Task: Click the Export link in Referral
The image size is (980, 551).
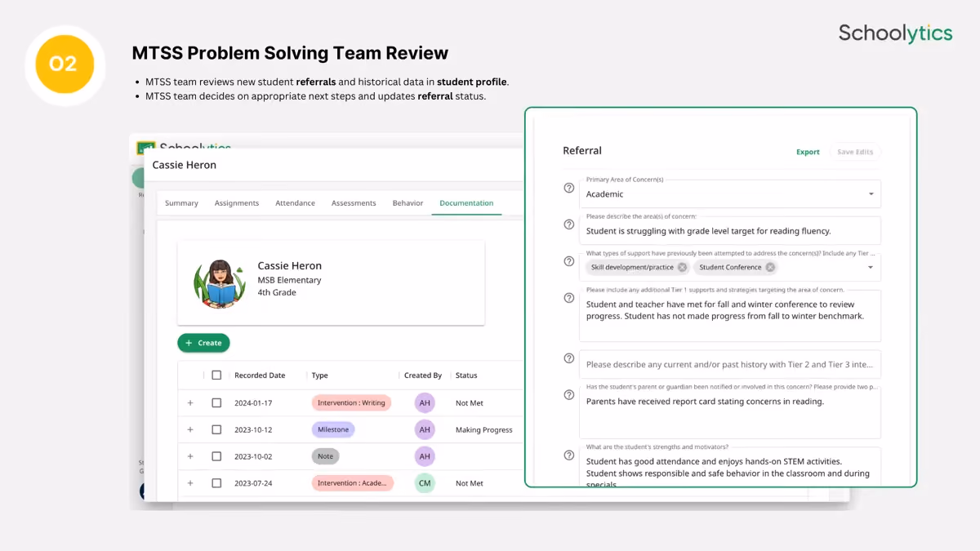Action: tap(808, 152)
